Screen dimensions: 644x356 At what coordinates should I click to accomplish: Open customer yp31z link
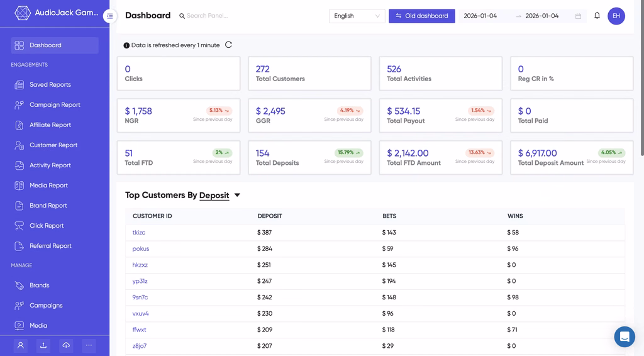click(x=140, y=281)
